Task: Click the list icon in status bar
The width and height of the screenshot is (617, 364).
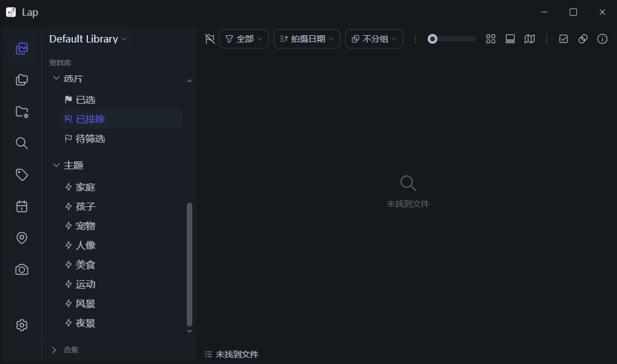Action: click(208, 354)
